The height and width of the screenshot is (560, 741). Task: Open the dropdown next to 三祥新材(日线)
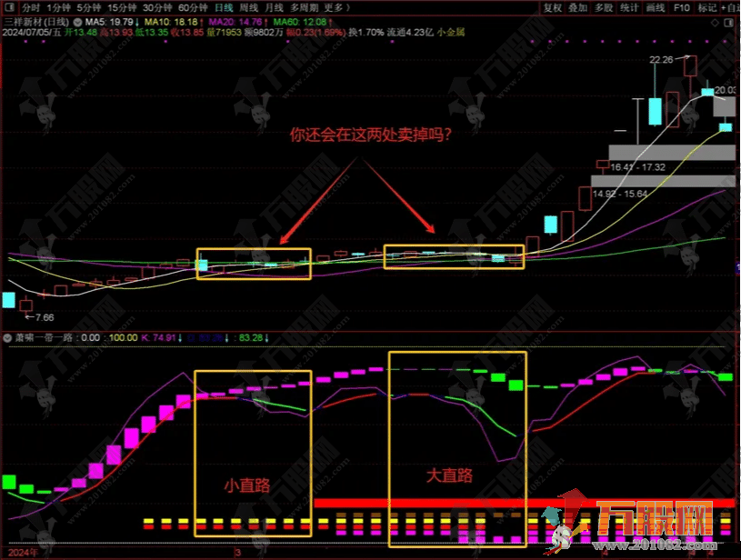click(75, 20)
